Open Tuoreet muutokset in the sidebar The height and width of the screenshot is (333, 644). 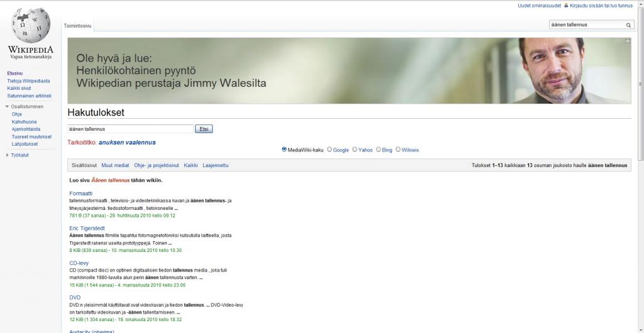(31, 137)
